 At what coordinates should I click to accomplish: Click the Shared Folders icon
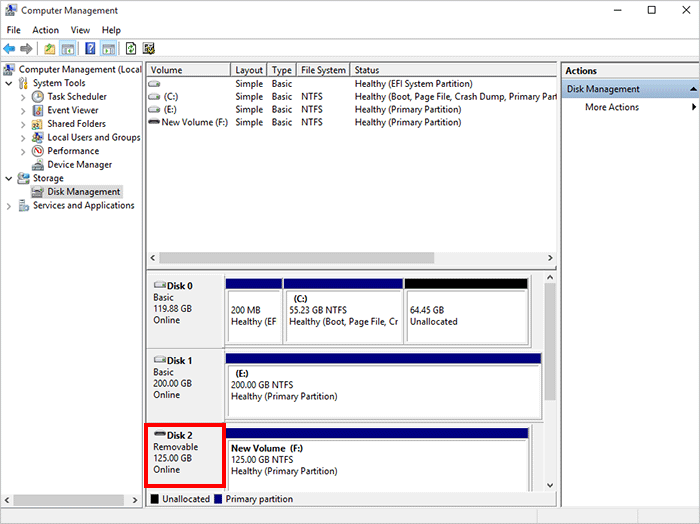pyautogui.click(x=37, y=124)
